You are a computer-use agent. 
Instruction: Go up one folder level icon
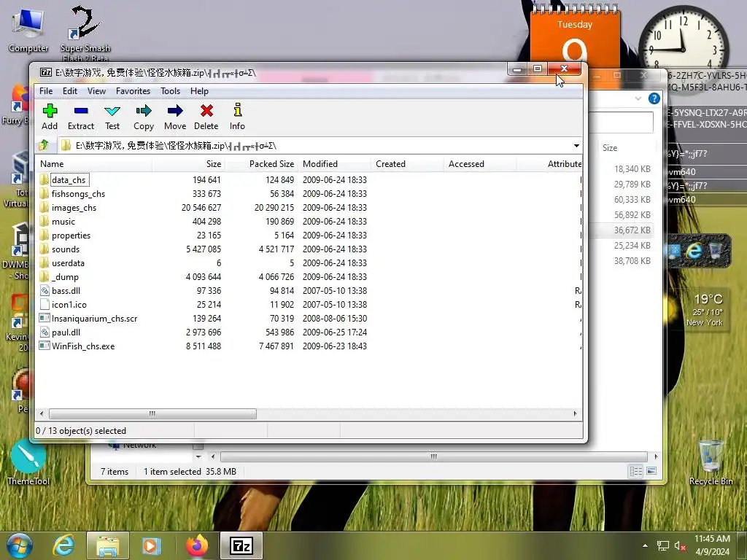[44, 145]
